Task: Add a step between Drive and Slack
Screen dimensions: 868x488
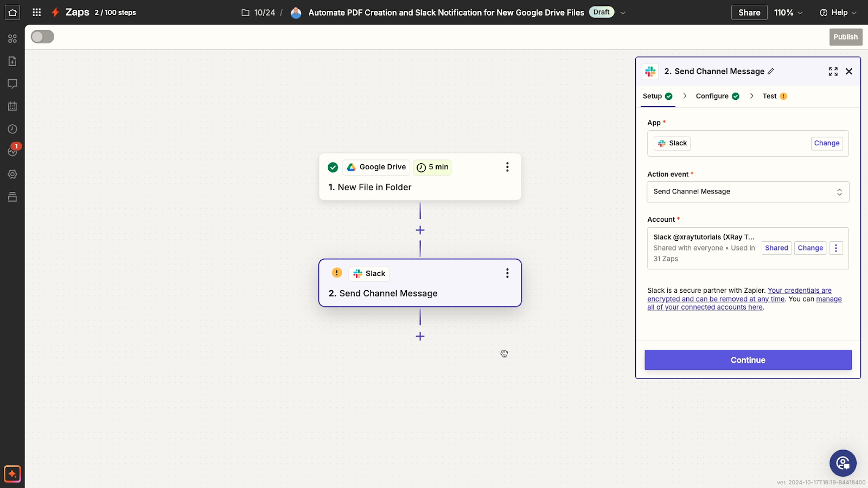Action: click(420, 230)
